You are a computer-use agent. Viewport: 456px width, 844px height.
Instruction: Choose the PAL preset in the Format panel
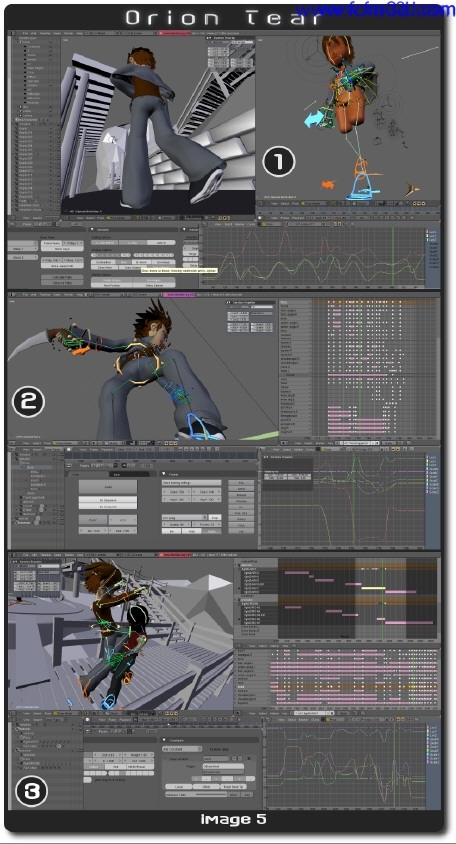[x=241, y=483]
